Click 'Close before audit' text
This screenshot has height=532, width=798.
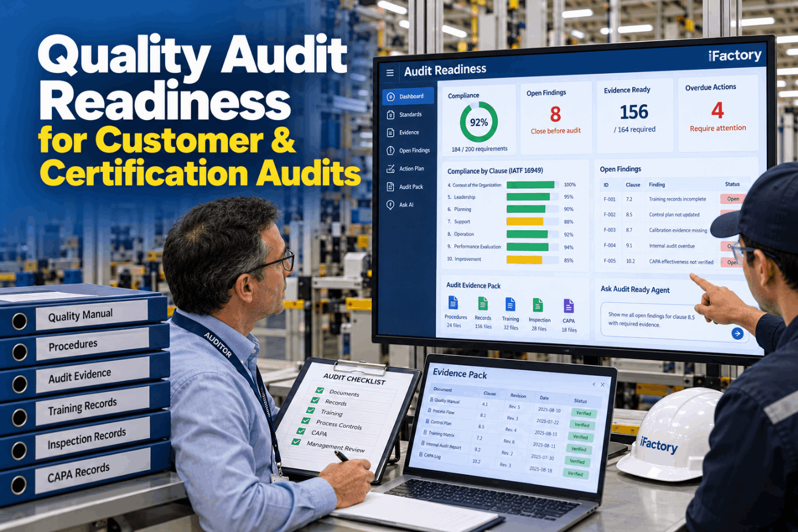(555, 131)
